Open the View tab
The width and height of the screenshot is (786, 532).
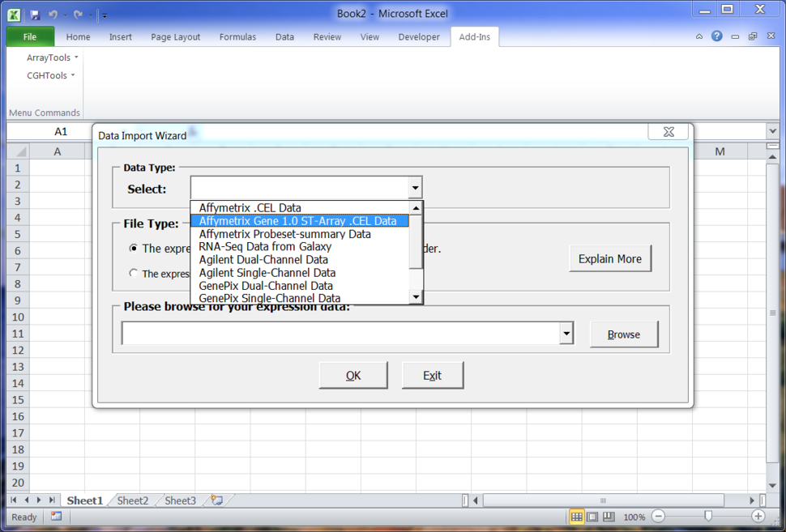370,36
